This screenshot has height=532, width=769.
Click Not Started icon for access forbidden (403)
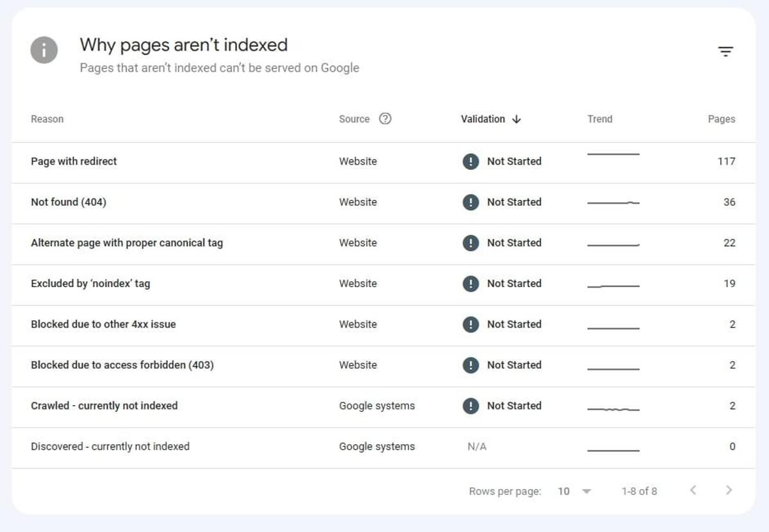point(470,365)
